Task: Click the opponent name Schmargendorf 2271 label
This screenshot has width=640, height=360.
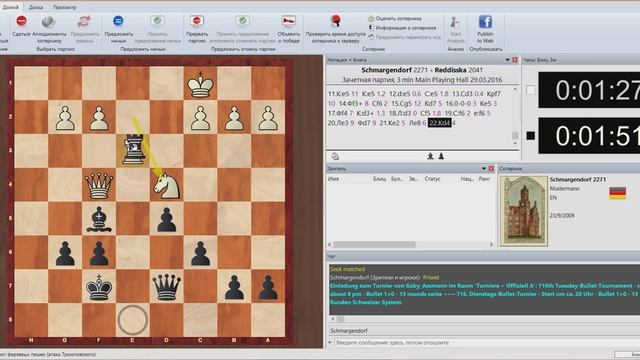Action: pos(578,180)
